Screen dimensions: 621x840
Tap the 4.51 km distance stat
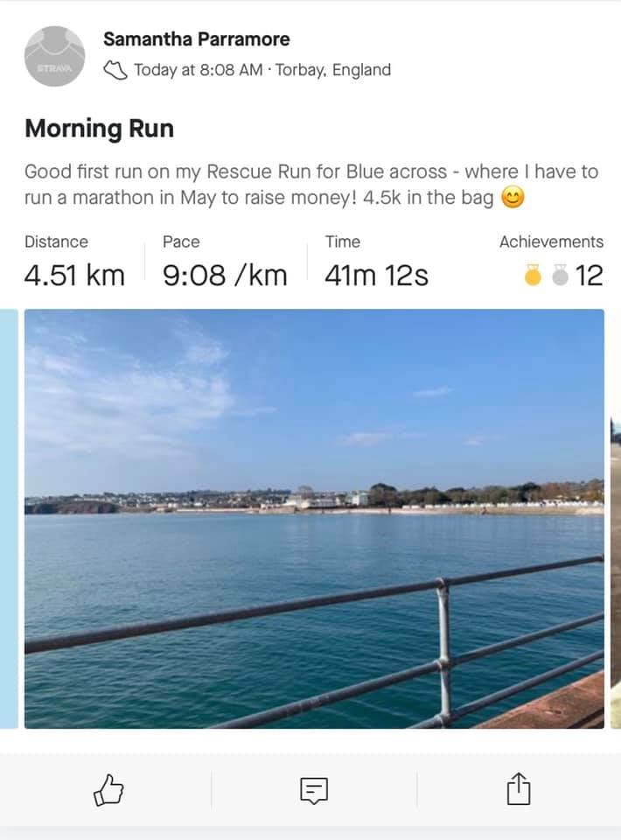(74, 276)
